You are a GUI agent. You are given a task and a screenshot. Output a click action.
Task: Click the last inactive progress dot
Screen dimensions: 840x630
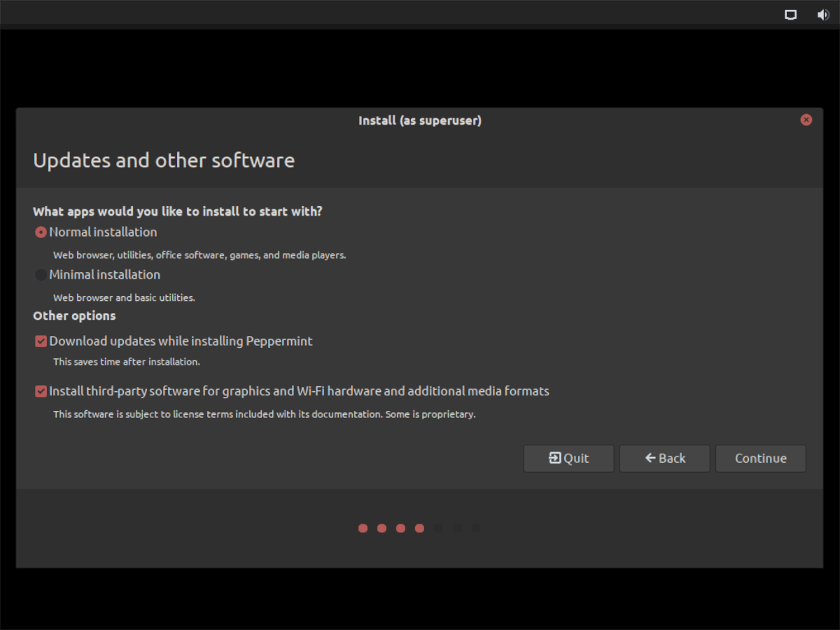476,528
